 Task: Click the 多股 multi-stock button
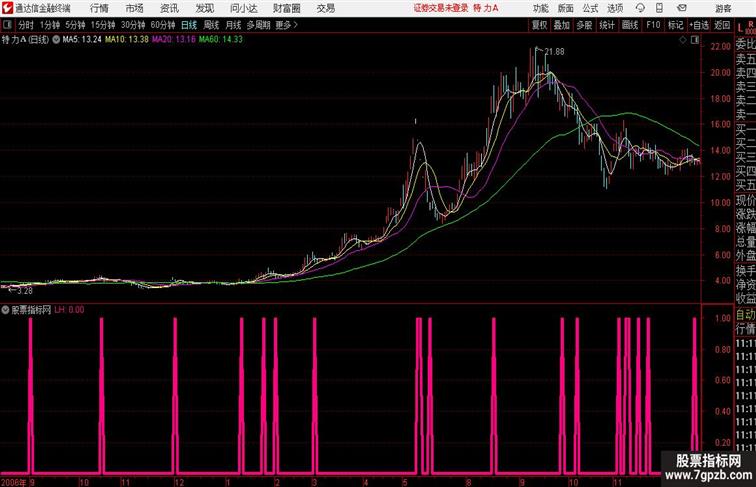pyautogui.click(x=584, y=25)
